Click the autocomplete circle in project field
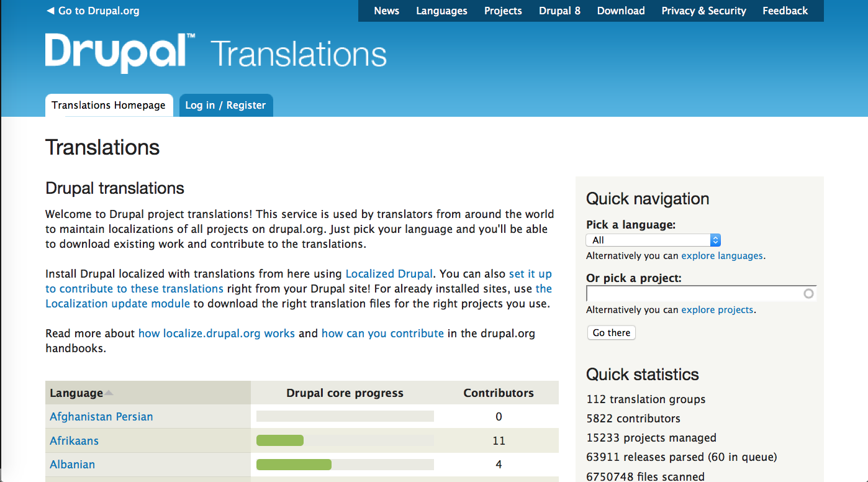The image size is (868, 482). coord(808,293)
